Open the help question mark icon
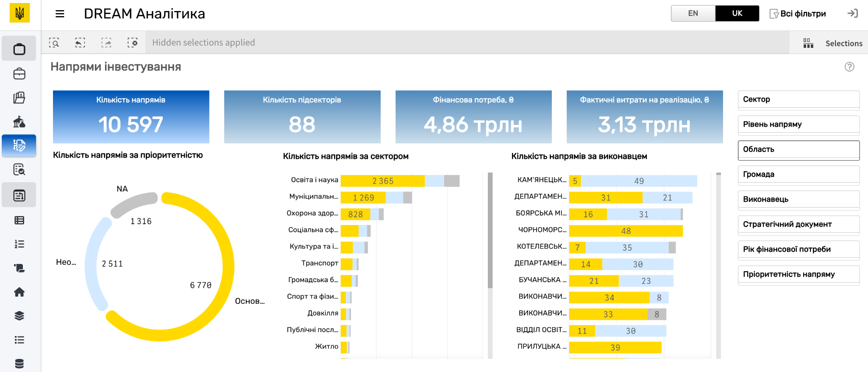The height and width of the screenshot is (372, 868). 849,67
